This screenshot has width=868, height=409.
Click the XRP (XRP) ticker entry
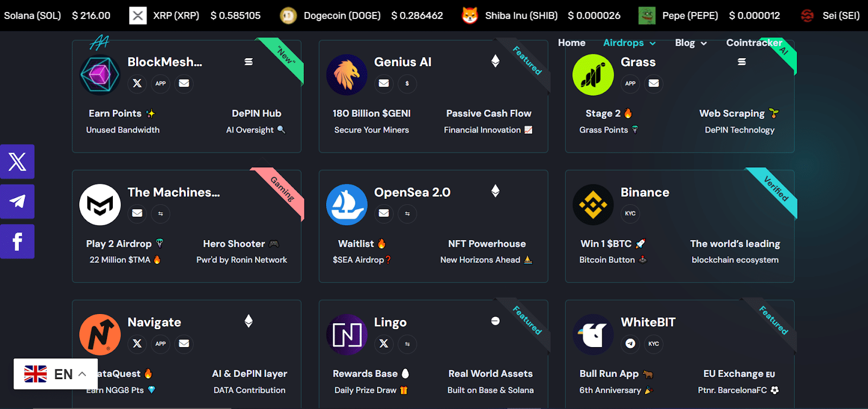pyautogui.click(x=195, y=16)
